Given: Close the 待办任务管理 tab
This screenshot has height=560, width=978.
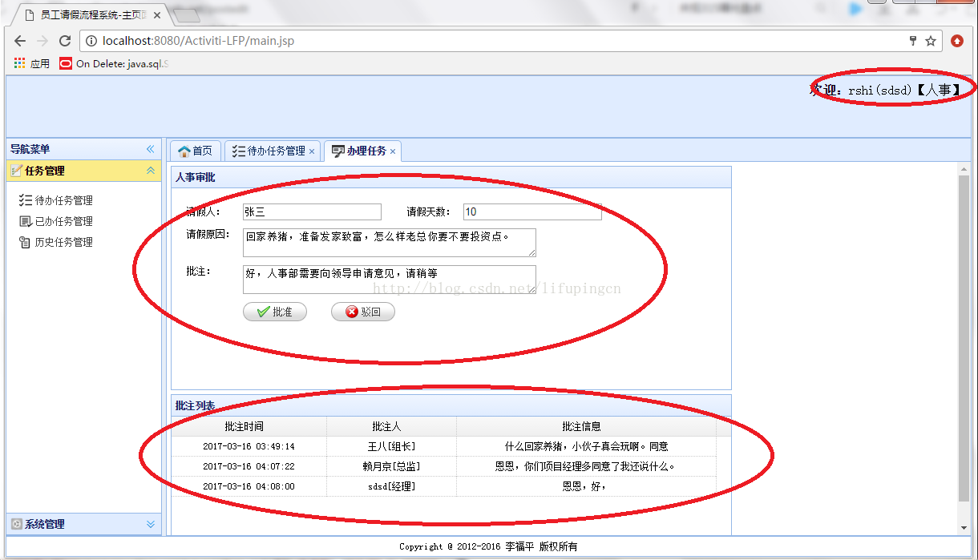Looking at the screenshot, I should (313, 151).
